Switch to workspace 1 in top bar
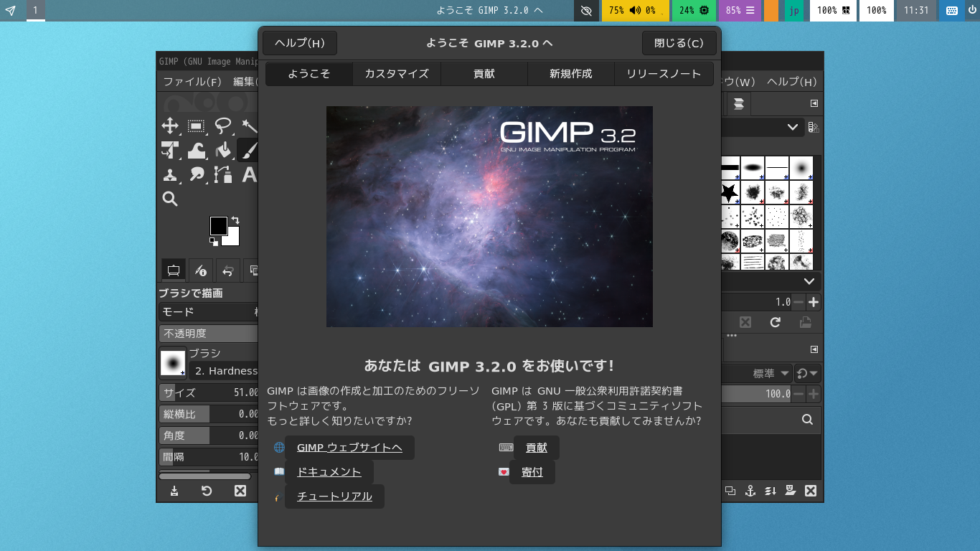 35,11
